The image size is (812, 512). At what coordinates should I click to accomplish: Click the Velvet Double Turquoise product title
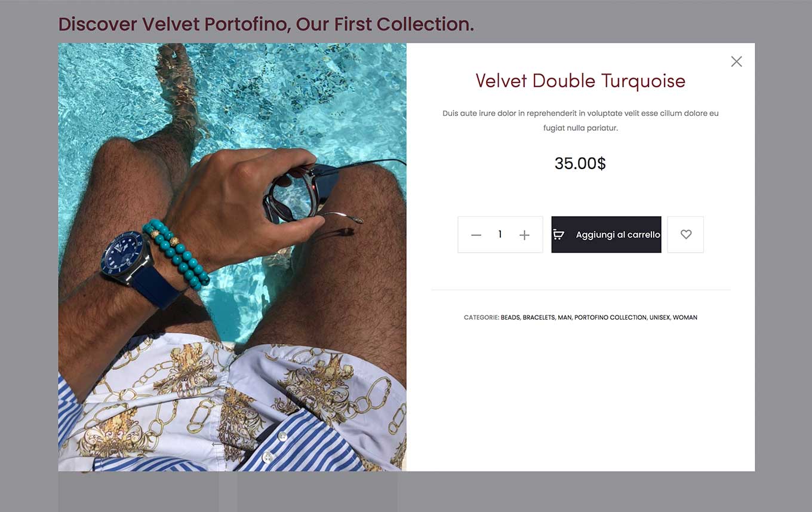click(580, 81)
